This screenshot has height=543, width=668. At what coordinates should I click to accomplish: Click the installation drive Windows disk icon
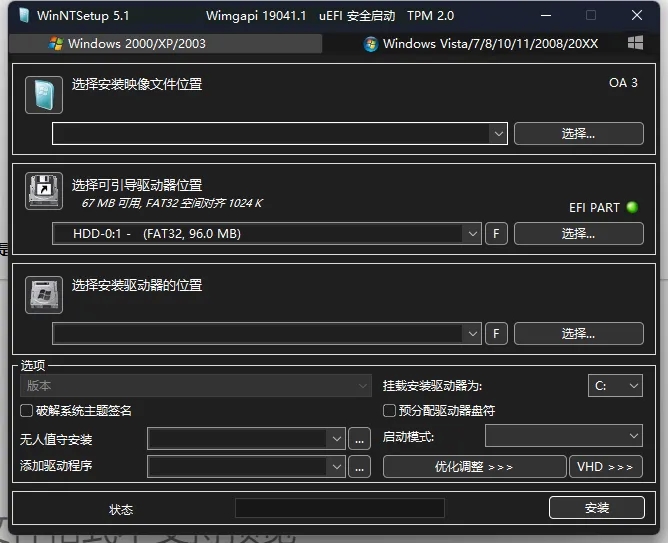pyautogui.click(x=44, y=295)
